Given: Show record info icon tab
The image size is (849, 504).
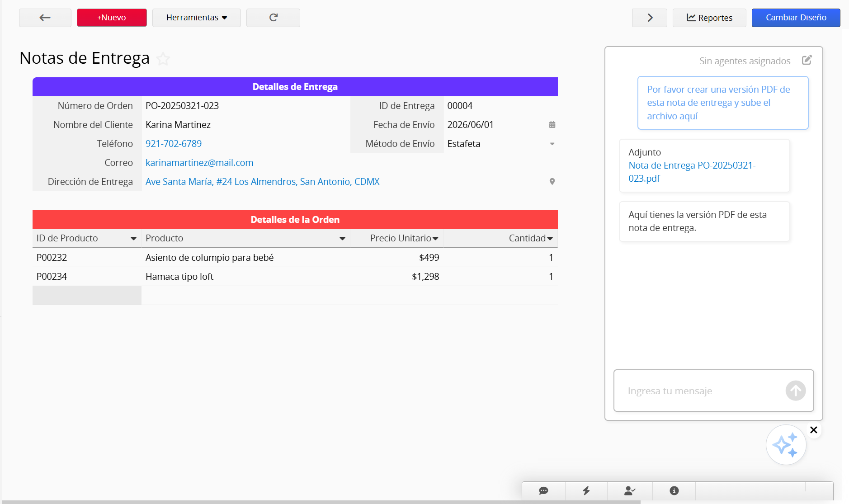Looking at the screenshot, I should click(x=674, y=490).
